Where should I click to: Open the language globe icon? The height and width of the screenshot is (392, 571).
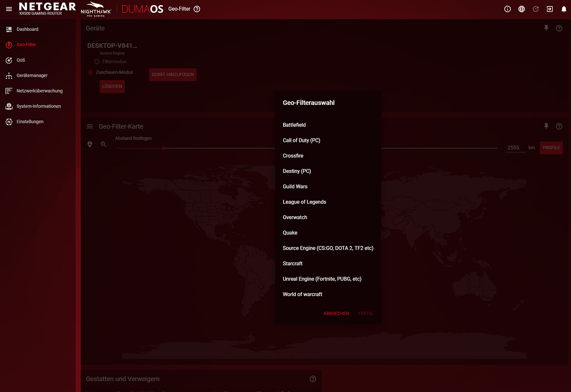(522, 9)
